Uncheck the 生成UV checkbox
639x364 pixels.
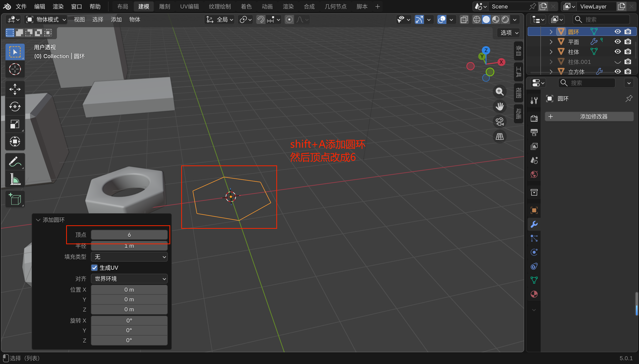tap(94, 268)
